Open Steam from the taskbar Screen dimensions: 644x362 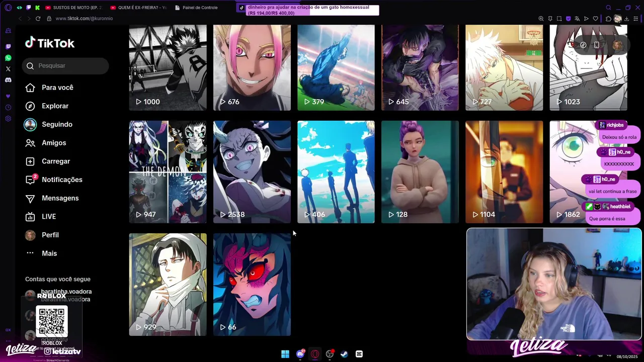coord(344,354)
